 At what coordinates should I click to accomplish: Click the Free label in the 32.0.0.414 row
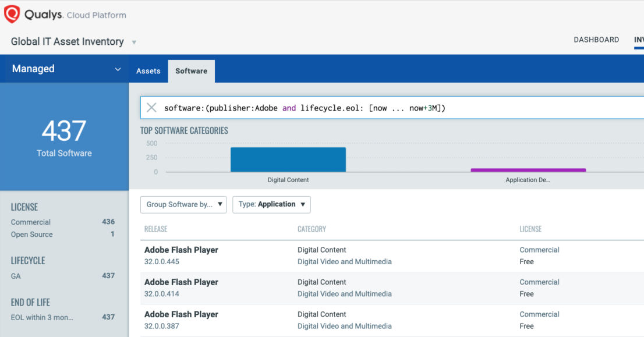tap(526, 294)
